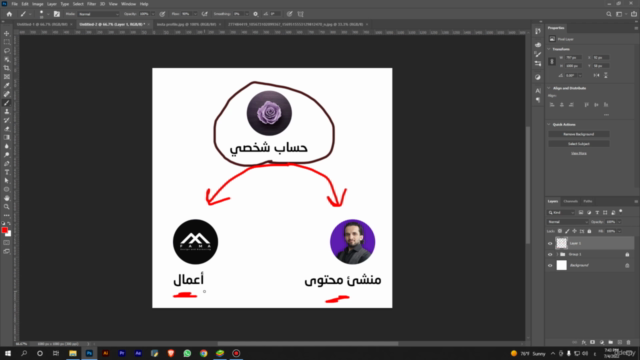Hide Group 1 visibility eye
Image resolution: width=640 pixels, height=360 pixels.
[x=550, y=254]
